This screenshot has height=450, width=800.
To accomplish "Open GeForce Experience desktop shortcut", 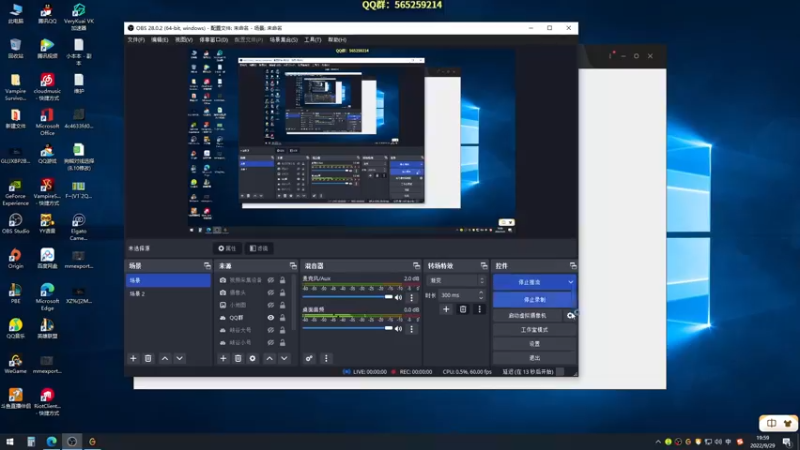I will point(15,192).
